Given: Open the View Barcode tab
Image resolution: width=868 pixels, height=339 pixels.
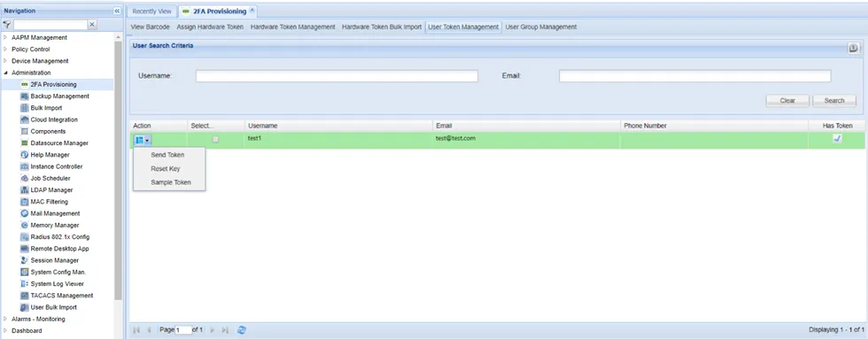Looking at the screenshot, I should (150, 27).
